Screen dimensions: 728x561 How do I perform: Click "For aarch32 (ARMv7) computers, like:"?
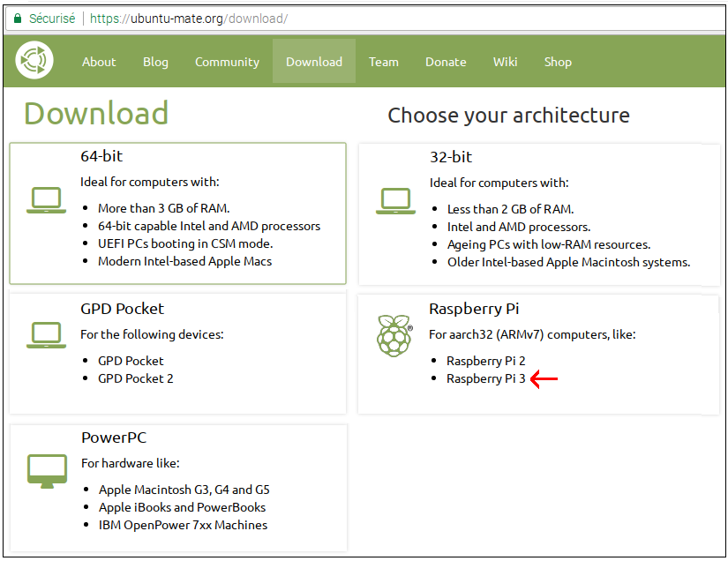pos(532,334)
